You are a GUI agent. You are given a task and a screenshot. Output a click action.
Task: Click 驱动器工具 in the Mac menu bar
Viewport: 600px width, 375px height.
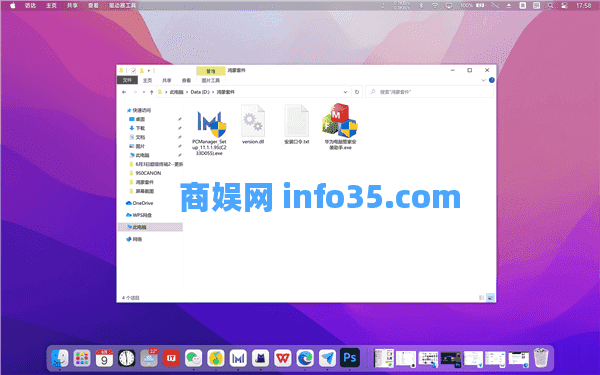[x=122, y=5]
